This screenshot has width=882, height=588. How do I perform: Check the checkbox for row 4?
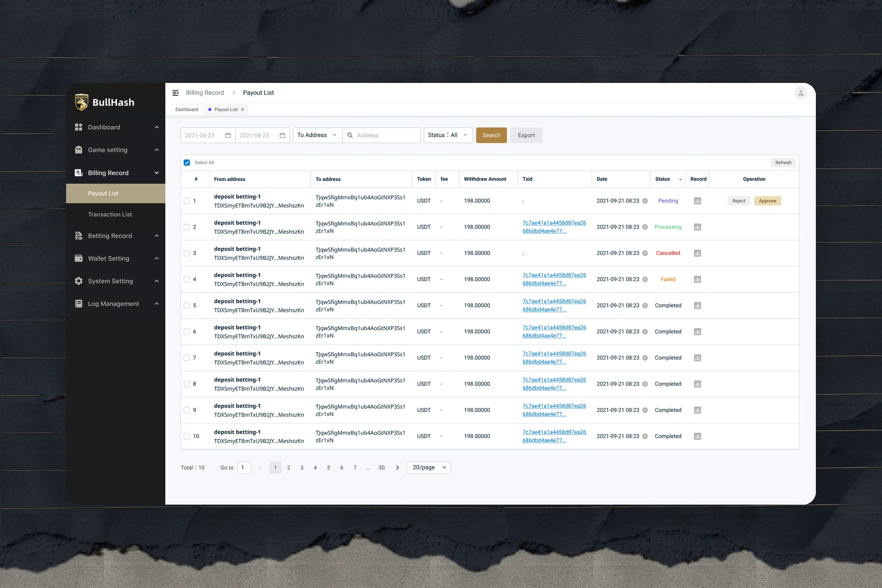coord(187,279)
